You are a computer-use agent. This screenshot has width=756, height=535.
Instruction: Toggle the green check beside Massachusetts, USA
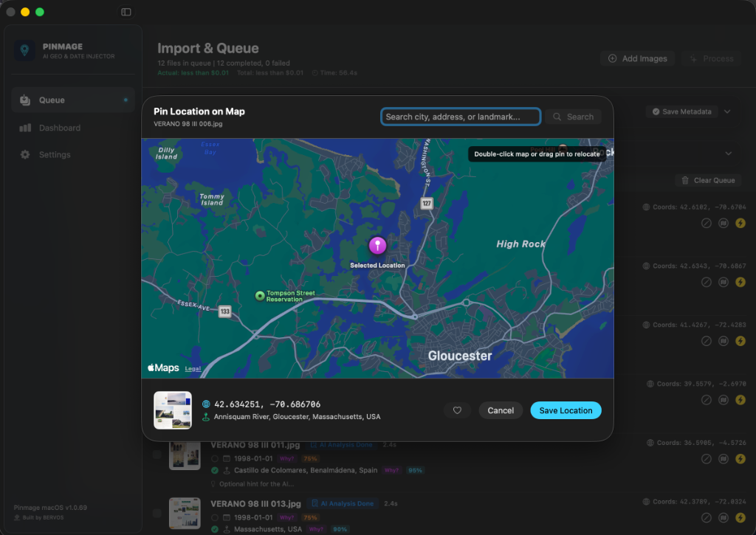coord(215,529)
